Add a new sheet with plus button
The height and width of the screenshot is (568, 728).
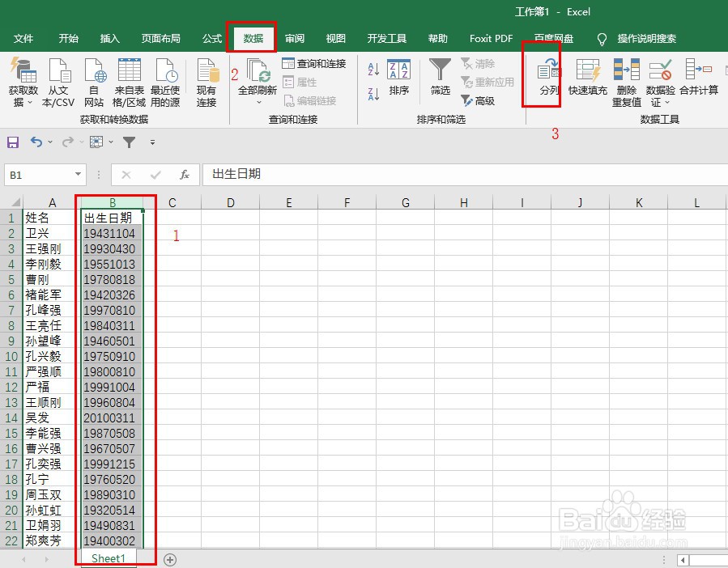point(170,560)
